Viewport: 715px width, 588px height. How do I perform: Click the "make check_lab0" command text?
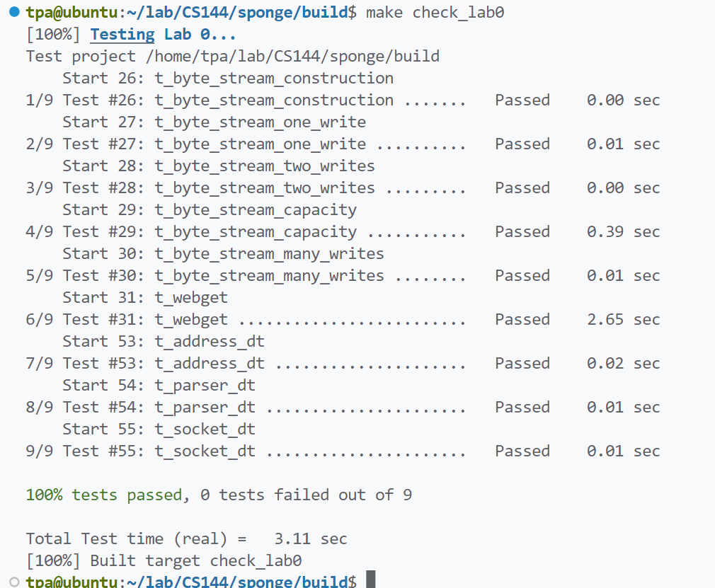[x=435, y=13]
